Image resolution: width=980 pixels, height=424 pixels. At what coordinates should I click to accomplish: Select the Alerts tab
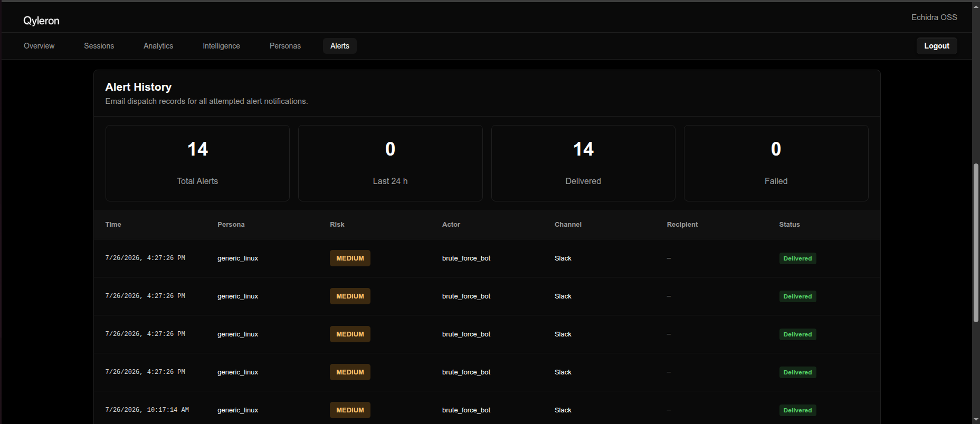click(340, 46)
